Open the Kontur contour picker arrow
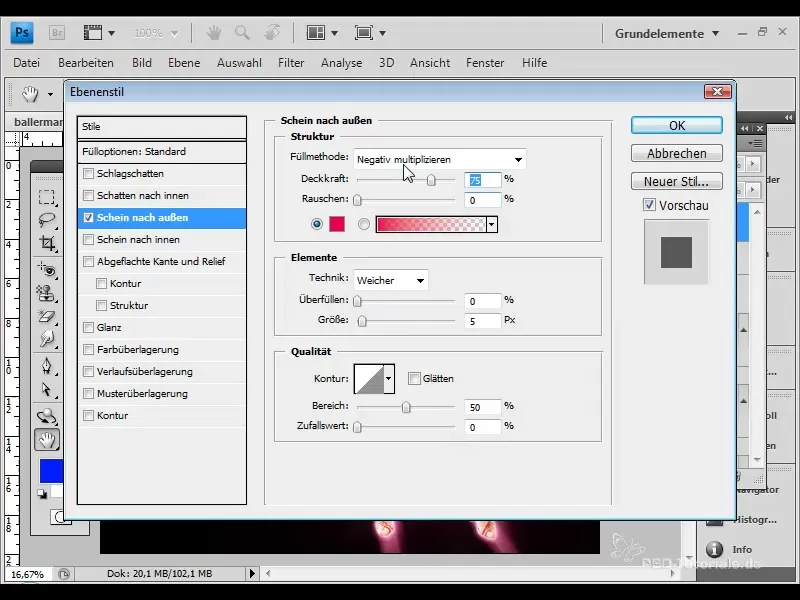This screenshot has width=800, height=600. coord(389,379)
